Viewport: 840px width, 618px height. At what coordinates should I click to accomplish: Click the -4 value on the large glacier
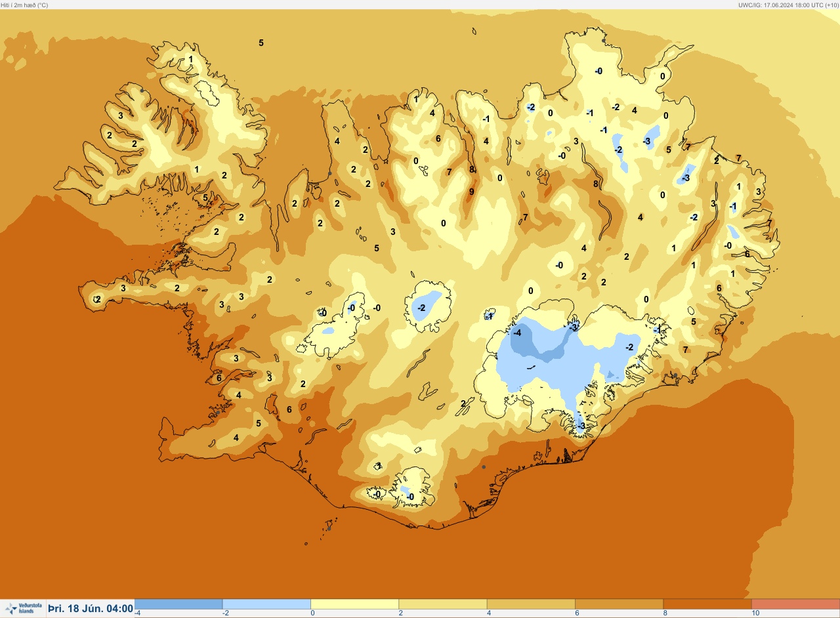[x=517, y=333]
